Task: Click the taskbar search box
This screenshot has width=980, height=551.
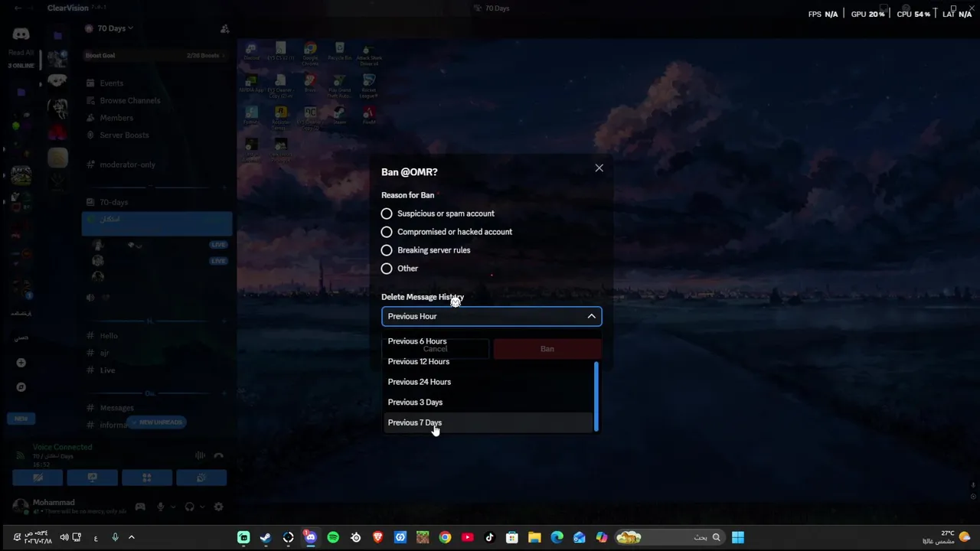Action: point(670,537)
